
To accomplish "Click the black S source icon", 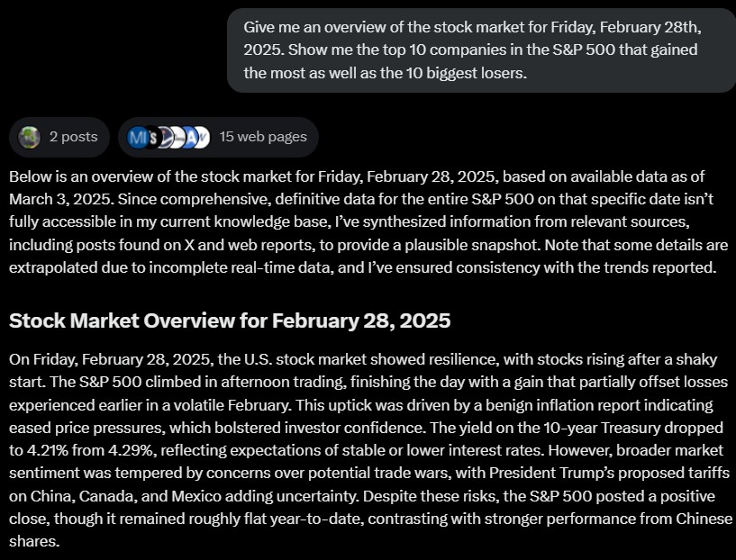I will [x=154, y=137].
